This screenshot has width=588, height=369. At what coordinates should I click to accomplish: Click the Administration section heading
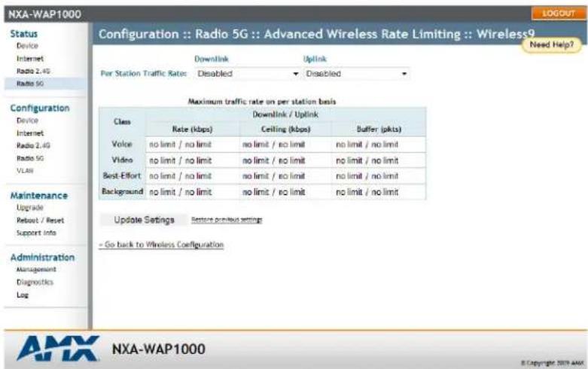[x=42, y=258]
